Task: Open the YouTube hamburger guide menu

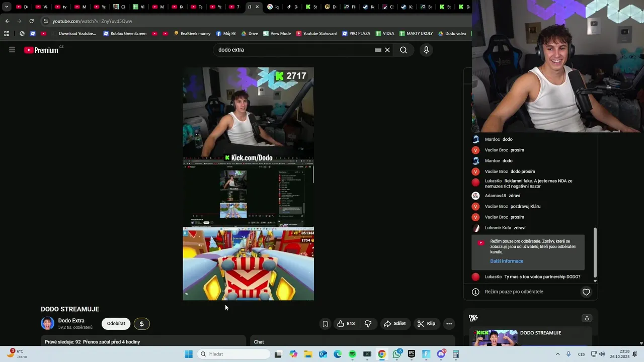Action: point(12,50)
